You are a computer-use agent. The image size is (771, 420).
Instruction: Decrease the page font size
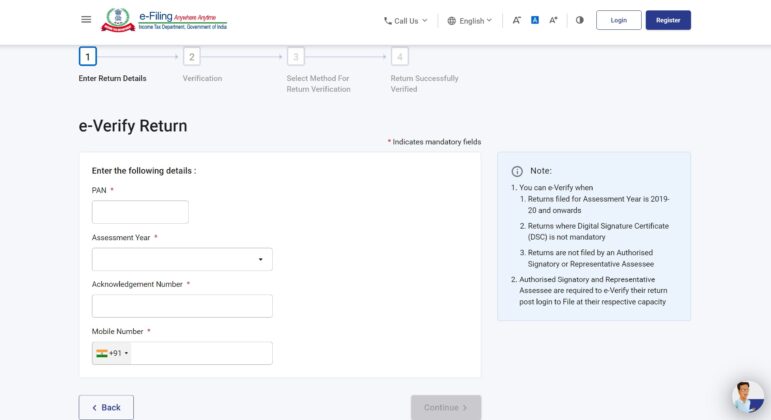pyautogui.click(x=517, y=20)
